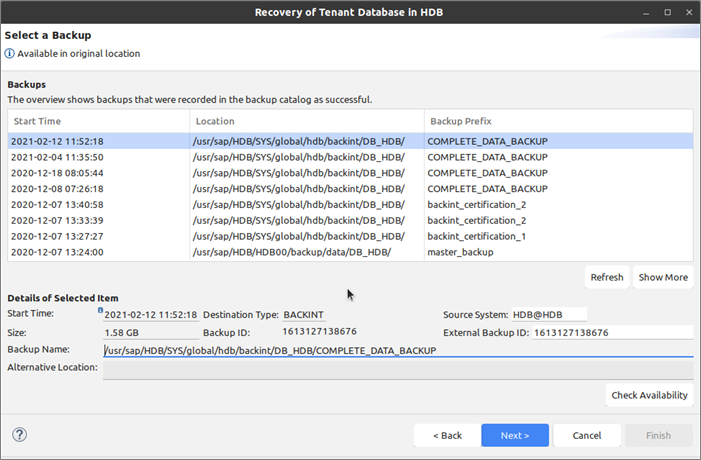Sort the table by Location column header
Screen dimensions: 701x460
[x=307, y=121]
